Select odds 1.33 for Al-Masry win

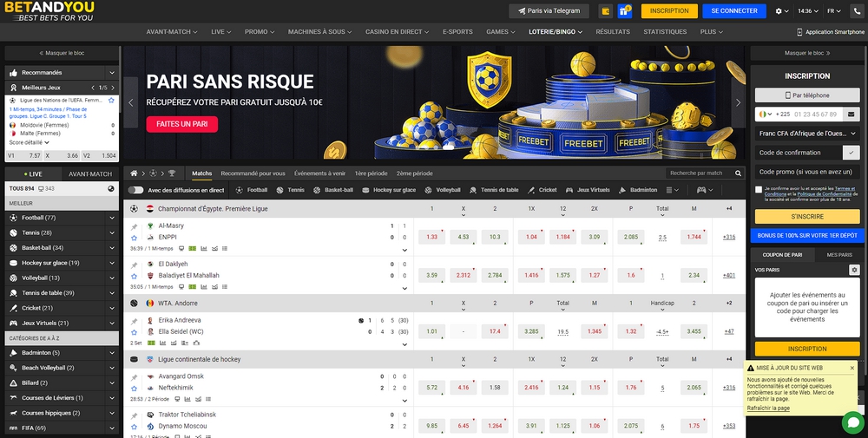431,237
